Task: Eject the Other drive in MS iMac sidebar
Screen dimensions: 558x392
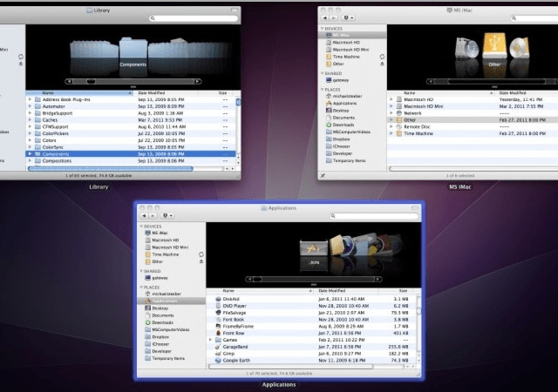Action: click(x=382, y=64)
